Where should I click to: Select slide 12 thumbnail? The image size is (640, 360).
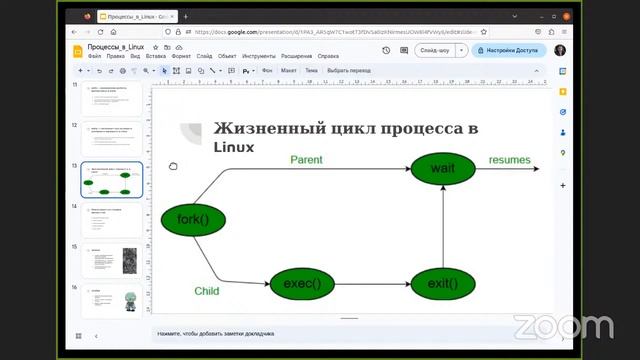[111, 139]
